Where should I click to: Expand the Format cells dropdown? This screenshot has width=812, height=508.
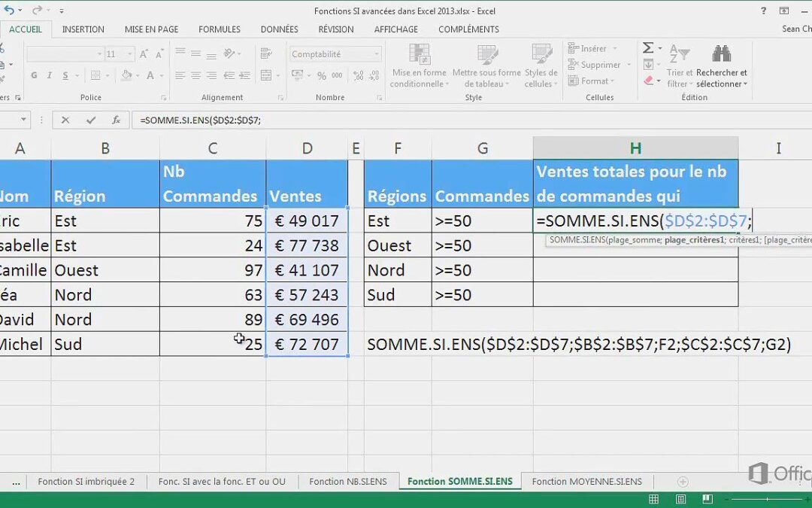(x=612, y=81)
